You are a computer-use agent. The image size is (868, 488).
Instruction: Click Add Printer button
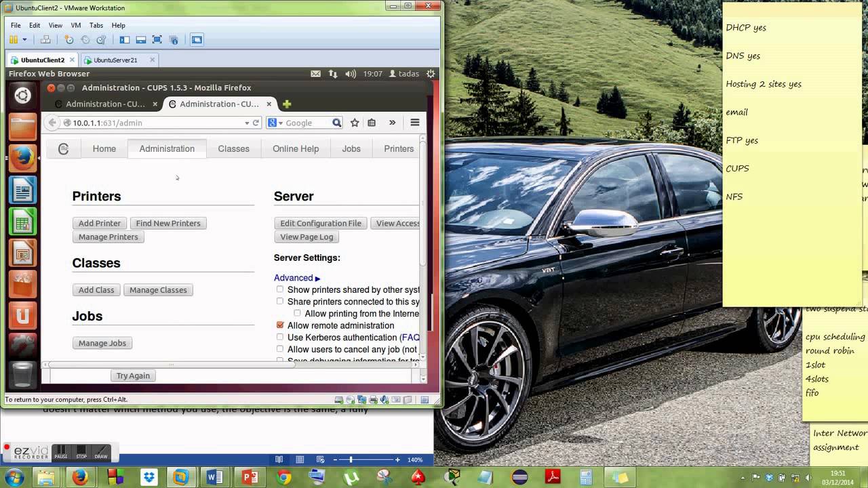pyautogui.click(x=100, y=223)
